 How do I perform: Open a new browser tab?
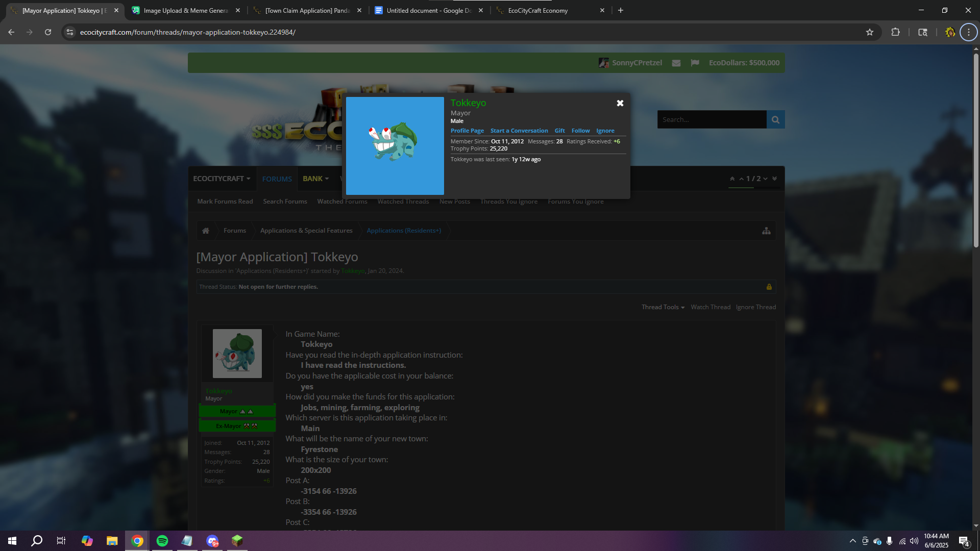[621, 10]
